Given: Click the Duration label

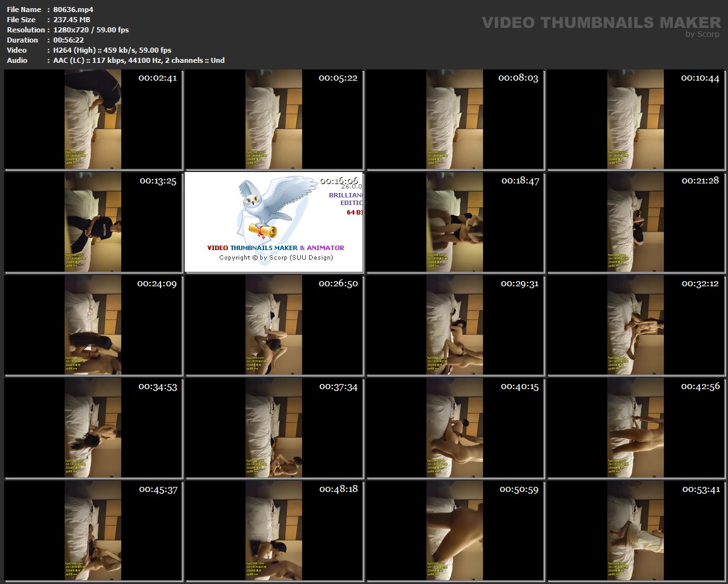Looking at the screenshot, I should pos(22,40).
